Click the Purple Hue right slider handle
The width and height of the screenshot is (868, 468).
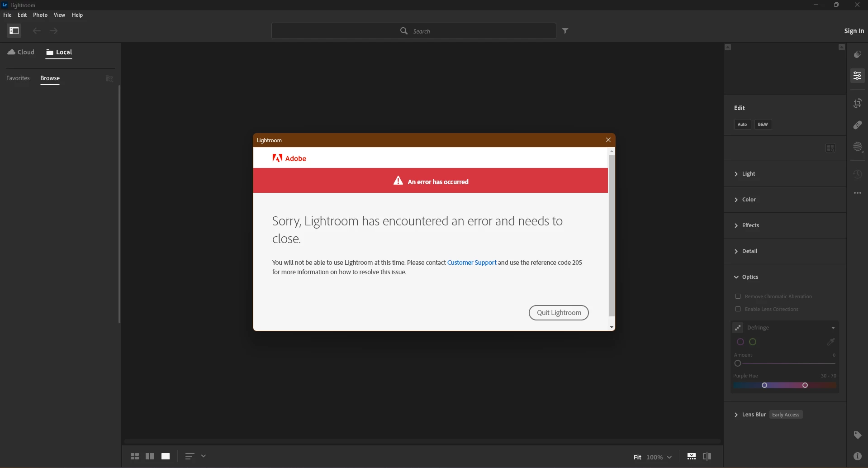(805, 385)
